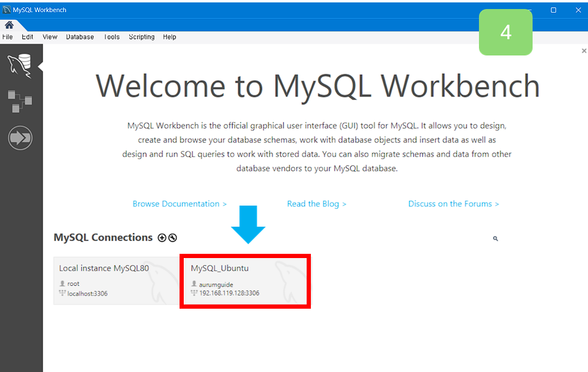
Task: Open the Scripting menu
Action: pos(142,37)
